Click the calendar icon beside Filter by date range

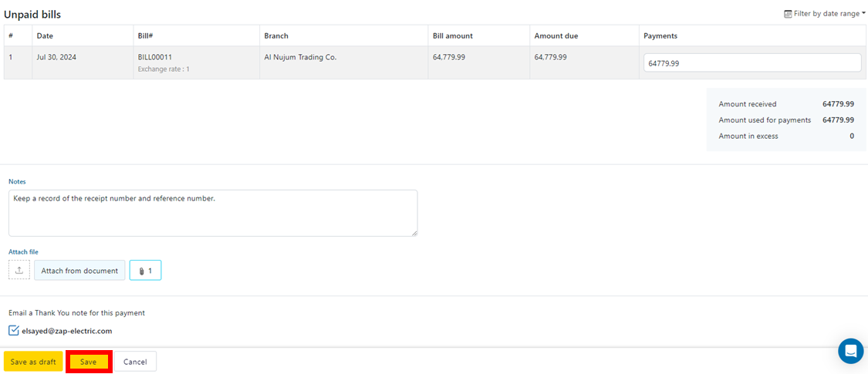tap(788, 14)
